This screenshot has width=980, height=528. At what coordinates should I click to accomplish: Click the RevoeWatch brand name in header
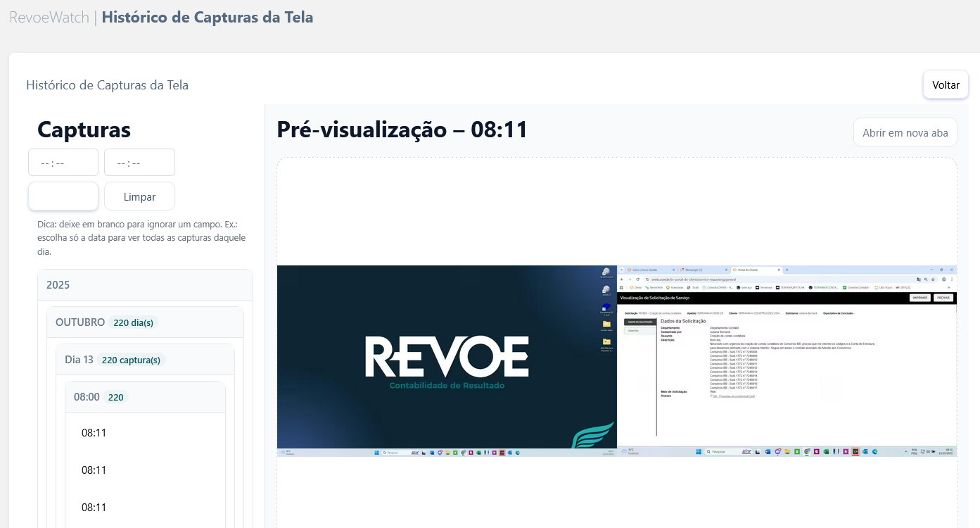click(x=49, y=18)
